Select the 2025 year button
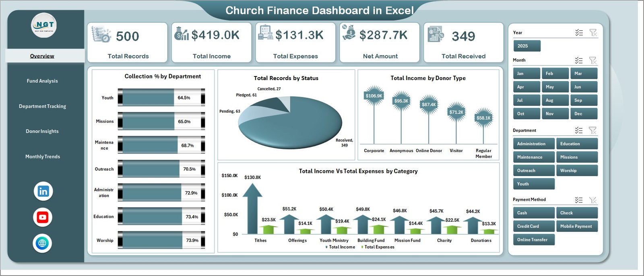644x276 pixels. tap(526, 46)
